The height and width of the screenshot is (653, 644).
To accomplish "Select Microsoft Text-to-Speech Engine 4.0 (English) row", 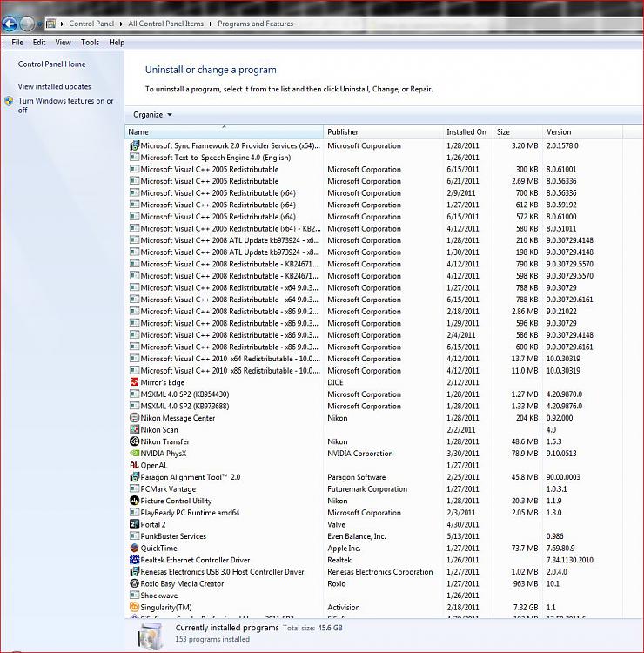I will pyautogui.click(x=375, y=158).
